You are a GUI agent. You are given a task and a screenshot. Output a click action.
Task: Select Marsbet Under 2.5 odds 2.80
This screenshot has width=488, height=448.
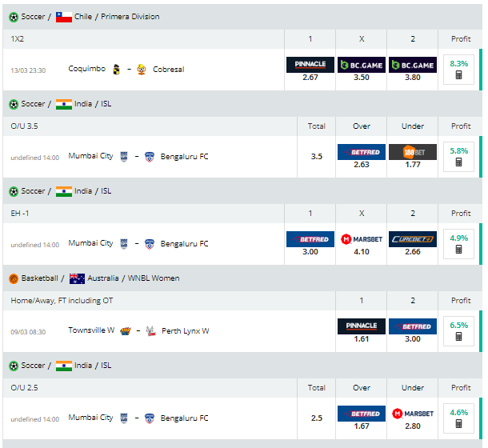pyautogui.click(x=413, y=418)
